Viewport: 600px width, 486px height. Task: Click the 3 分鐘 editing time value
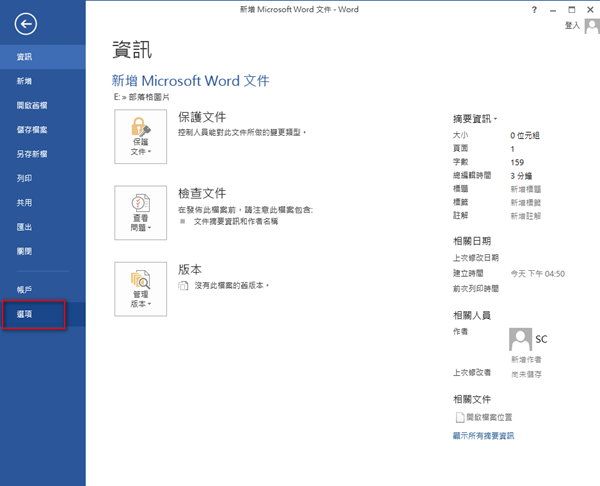521,176
